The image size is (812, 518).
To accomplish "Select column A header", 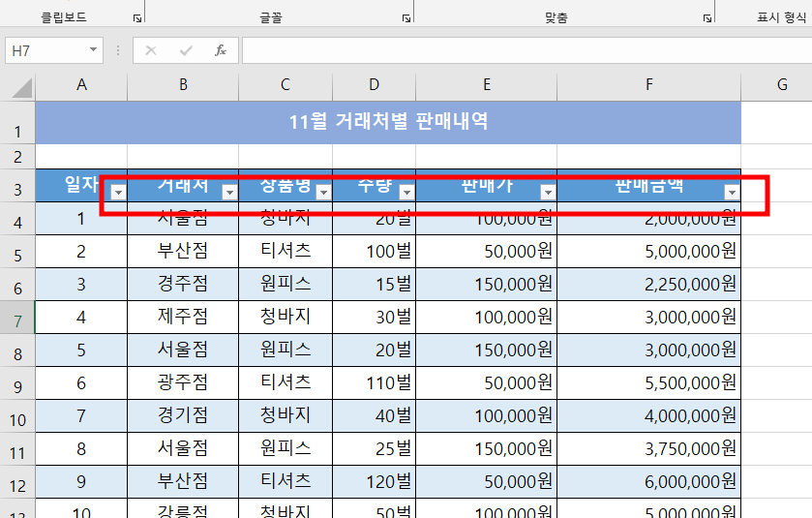I will point(81,85).
